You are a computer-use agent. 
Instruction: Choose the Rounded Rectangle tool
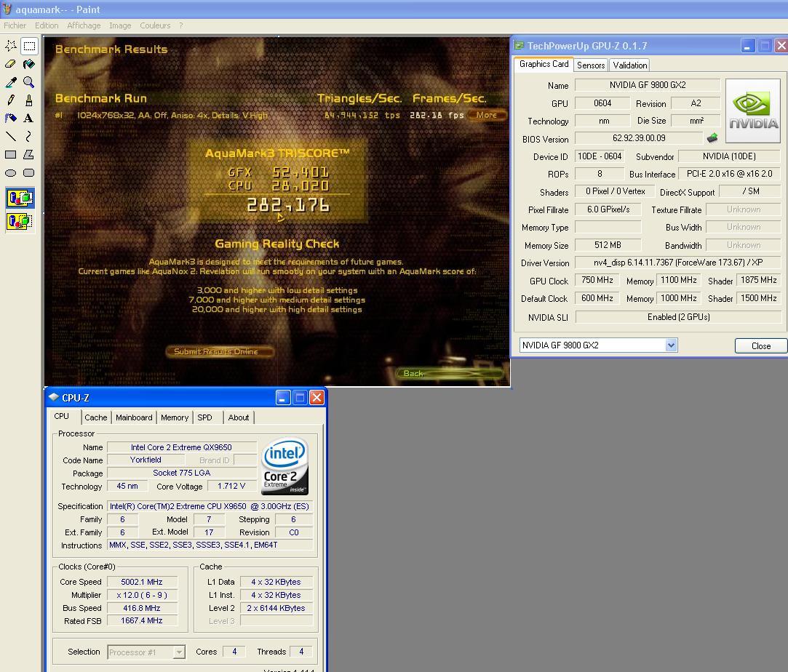pos(29,173)
